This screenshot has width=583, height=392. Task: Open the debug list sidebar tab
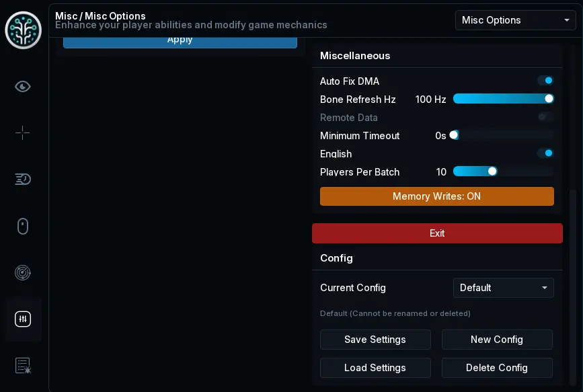tap(23, 366)
